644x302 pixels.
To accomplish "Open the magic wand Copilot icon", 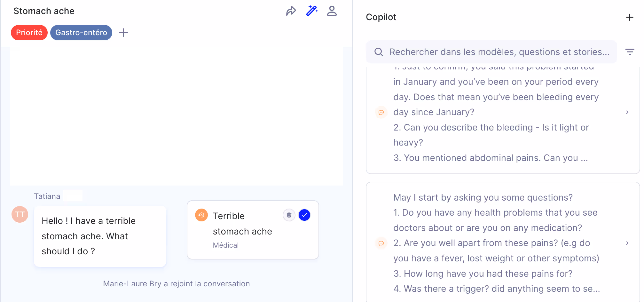I will click(312, 11).
